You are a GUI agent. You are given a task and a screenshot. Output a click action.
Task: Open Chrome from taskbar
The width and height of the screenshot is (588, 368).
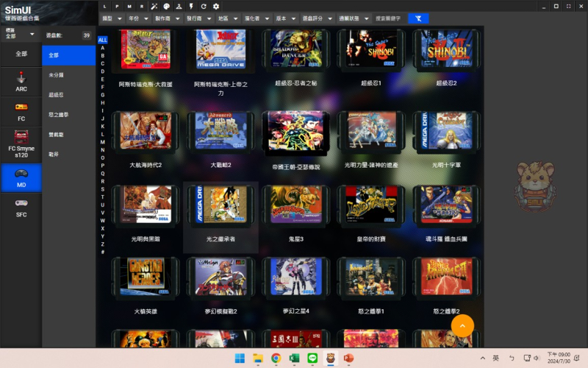(276, 358)
